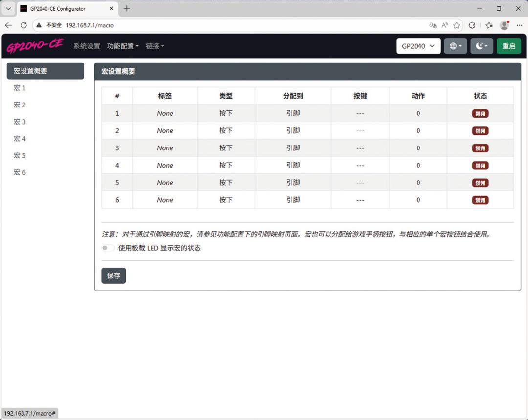Click 禁用 badge in row 4

point(480,166)
